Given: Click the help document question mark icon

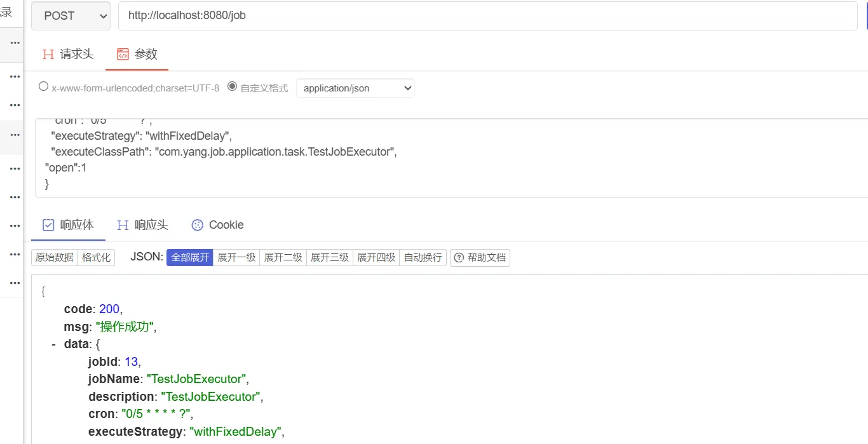Looking at the screenshot, I should pyautogui.click(x=459, y=258).
